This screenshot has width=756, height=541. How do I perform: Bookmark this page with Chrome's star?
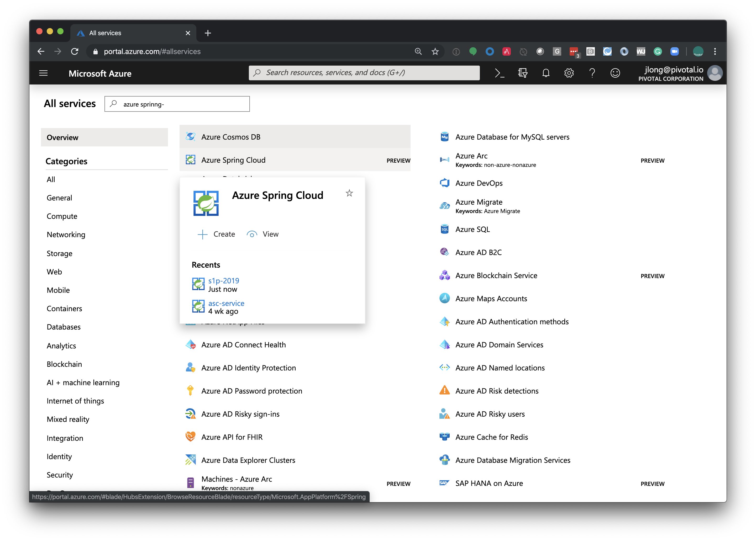pyautogui.click(x=435, y=51)
